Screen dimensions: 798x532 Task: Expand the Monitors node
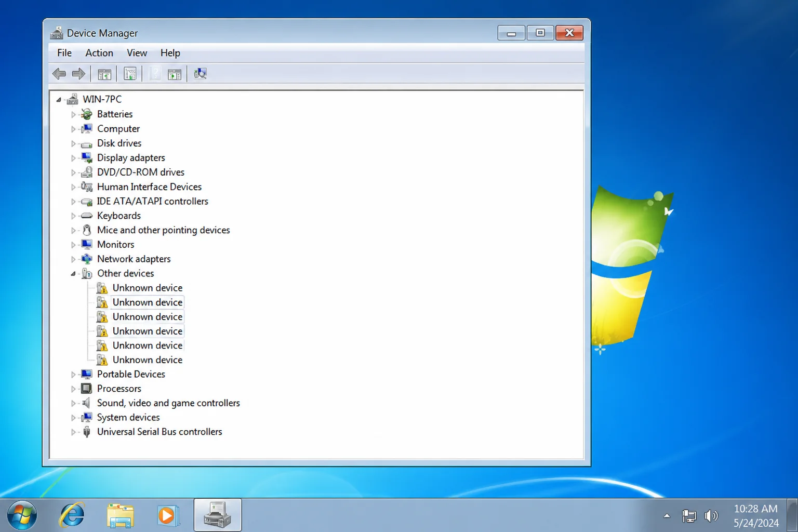[x=73, y=245]
